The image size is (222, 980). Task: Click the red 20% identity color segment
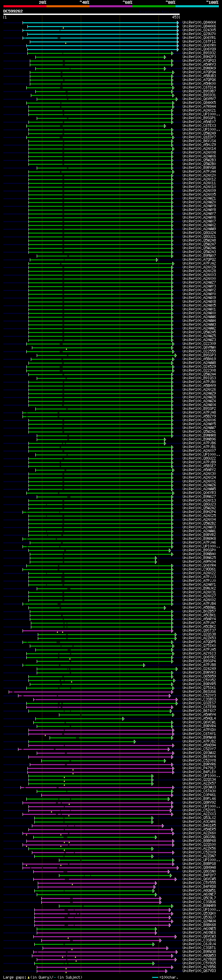[25, 7]
